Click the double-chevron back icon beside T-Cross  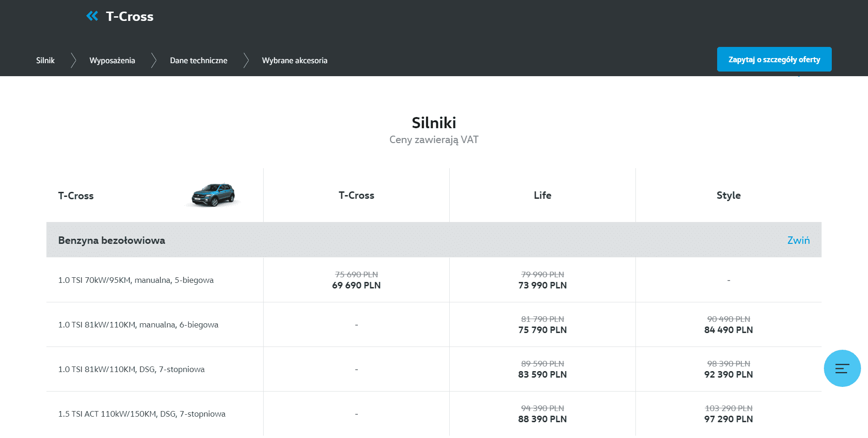[92, 16]
